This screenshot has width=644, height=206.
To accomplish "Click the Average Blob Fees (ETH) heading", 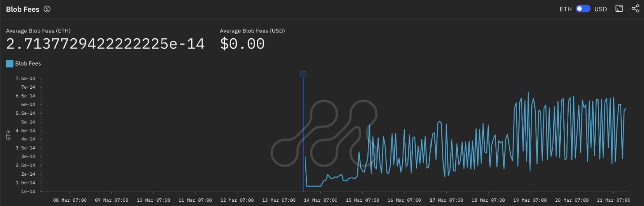I will pos(38,31).
